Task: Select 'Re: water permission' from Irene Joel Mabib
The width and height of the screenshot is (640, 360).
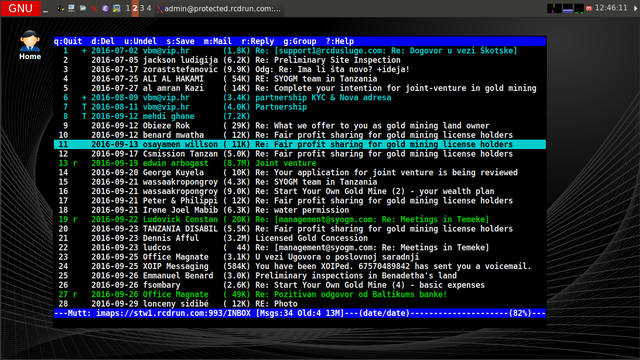Action: [x=300, y=210]
